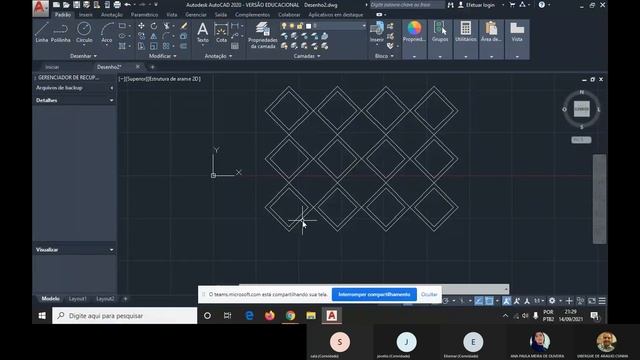Click the Undo arrow in quick access toolbar
The height and width of the screenshot is (360, 640).
click(x=127, y=5)
